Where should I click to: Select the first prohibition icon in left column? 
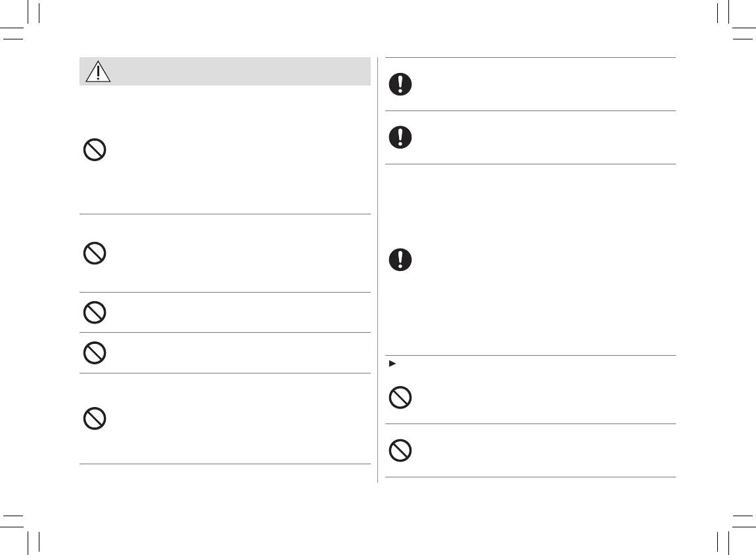95,150
